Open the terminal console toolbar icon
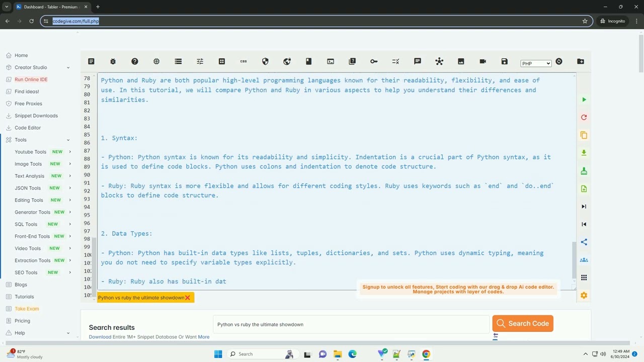 331,61
